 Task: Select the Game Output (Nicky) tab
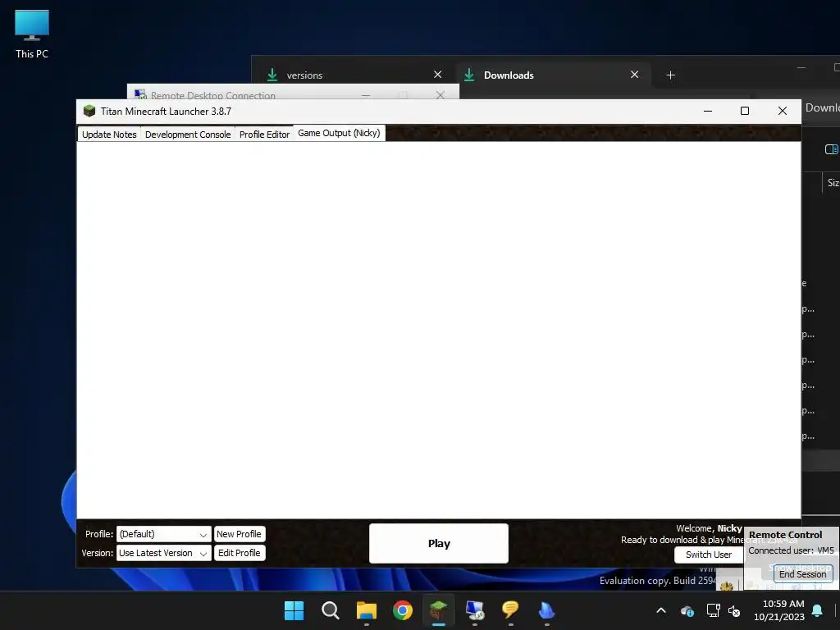click(x=339, y=133)
